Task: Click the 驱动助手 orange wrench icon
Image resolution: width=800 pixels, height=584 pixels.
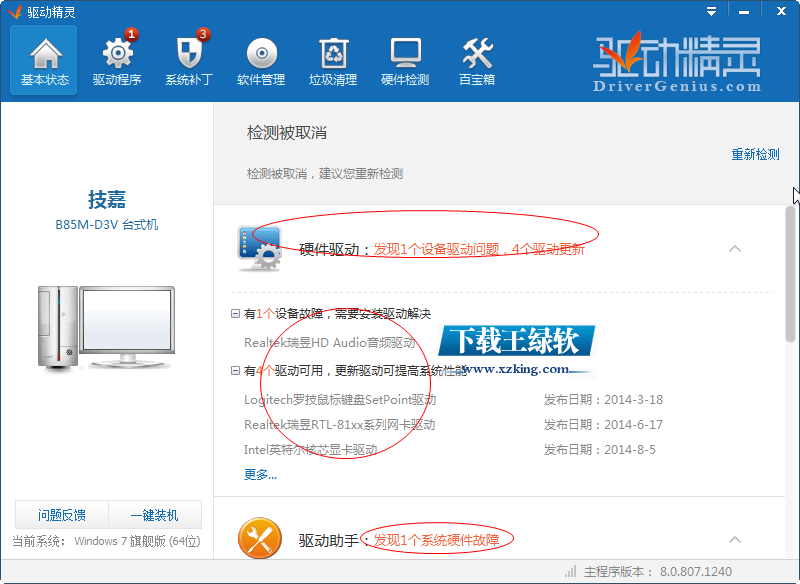Action: (260, 539)
